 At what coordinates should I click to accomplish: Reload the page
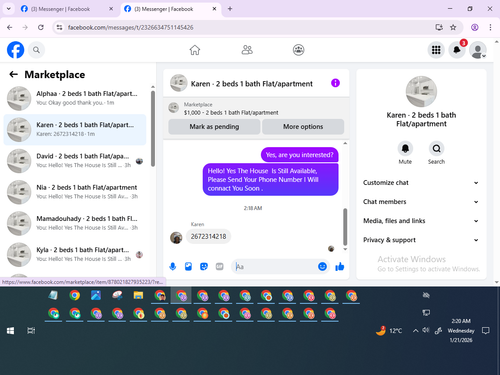[41, 27]
